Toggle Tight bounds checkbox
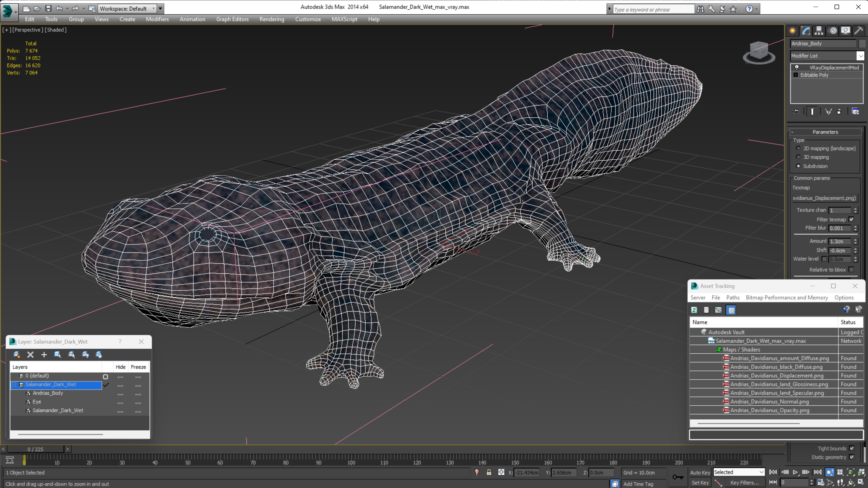868x488 pixels. click(x=852, y=448)
